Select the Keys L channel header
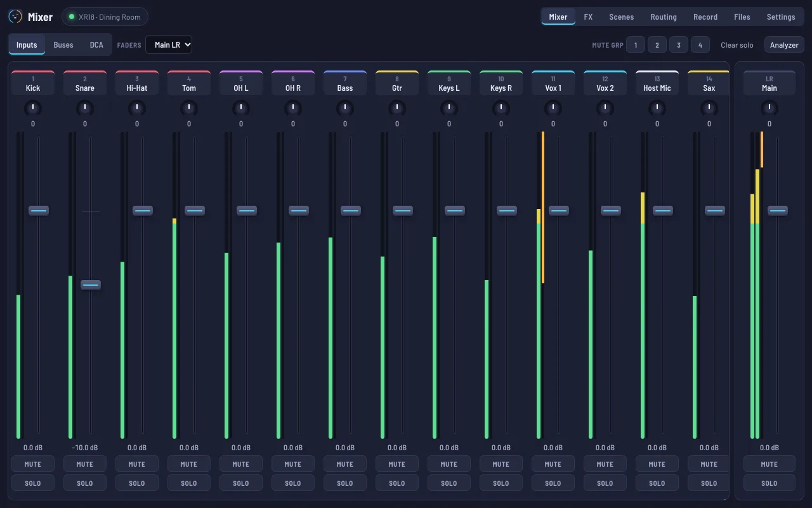The height and width of the screenshot is (508, 812). 449,83
